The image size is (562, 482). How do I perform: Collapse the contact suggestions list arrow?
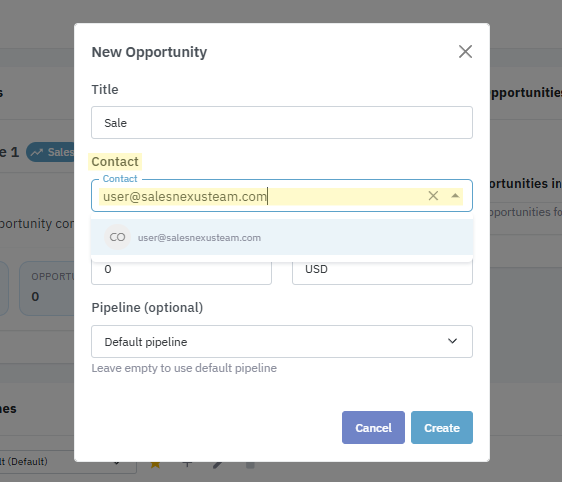(455, 196)
